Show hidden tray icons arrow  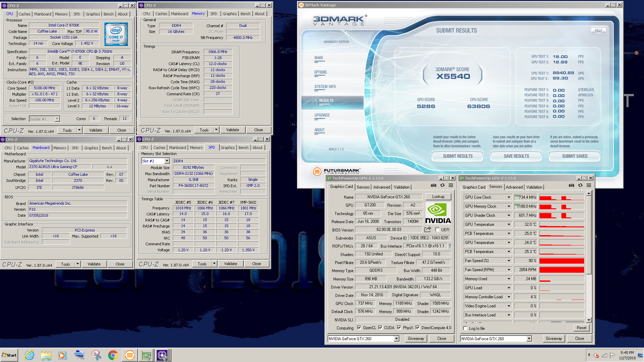[x=589, y=355]
